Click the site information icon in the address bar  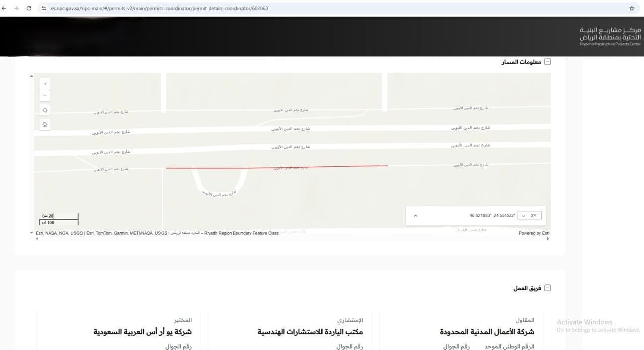tap(43, 8)
